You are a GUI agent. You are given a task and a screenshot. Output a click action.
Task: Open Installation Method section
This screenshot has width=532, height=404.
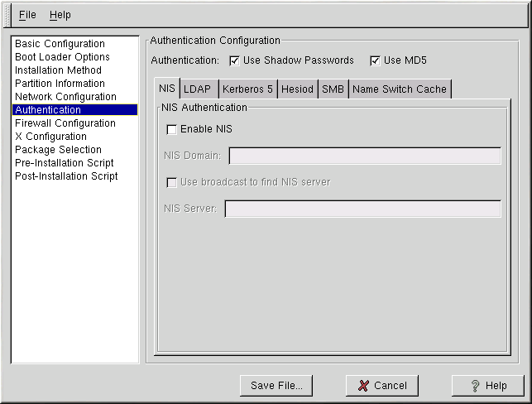tap(58, 70)
